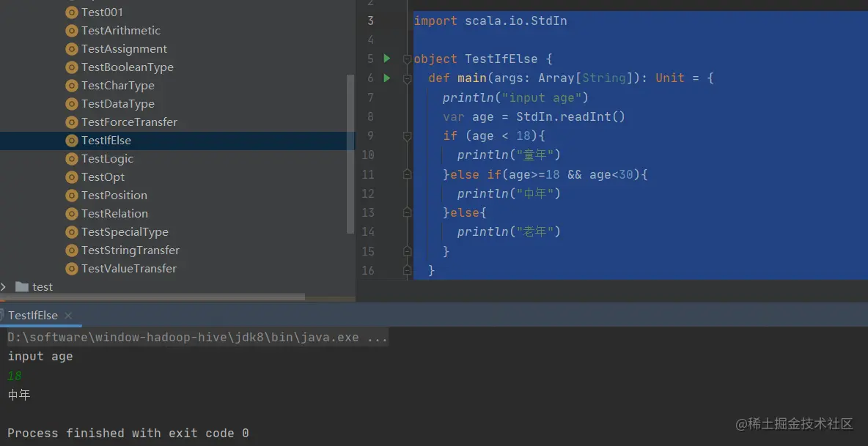The image size is (868, 446).
Task: Switch to TestIfElse run tab
Action: 32,316
